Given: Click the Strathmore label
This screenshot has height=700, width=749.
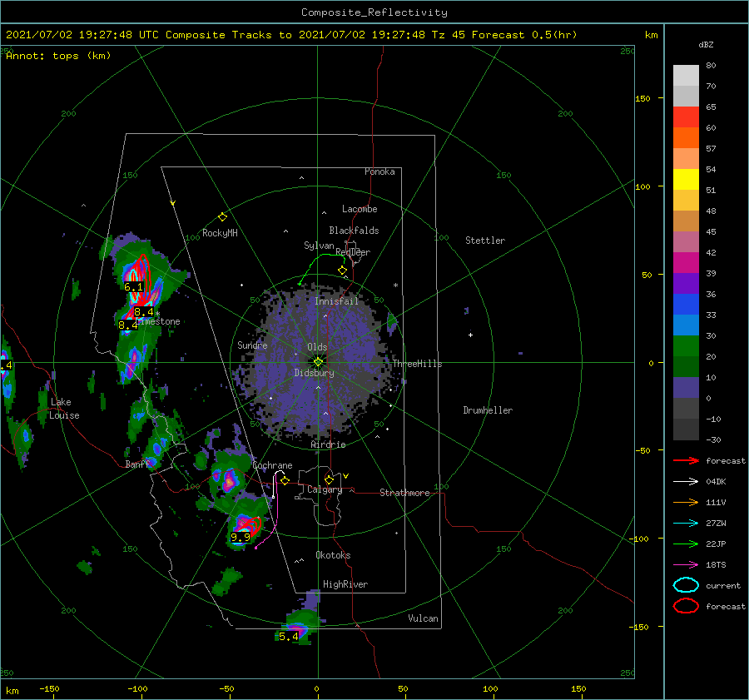Looking at the screenshot, I should pos(404,493).
